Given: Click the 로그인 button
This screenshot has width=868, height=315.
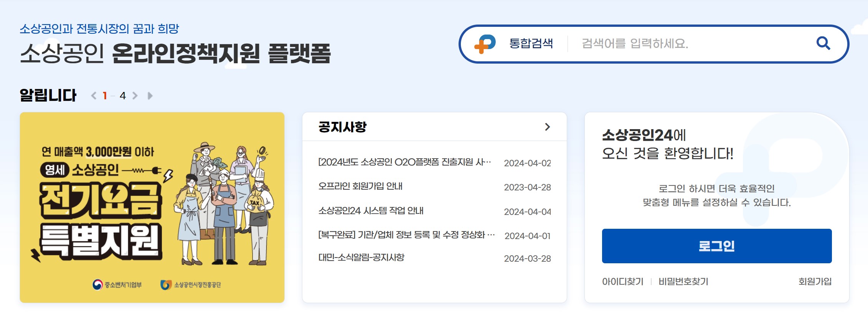Looking at the screenshot, I should tap(717, 246).
